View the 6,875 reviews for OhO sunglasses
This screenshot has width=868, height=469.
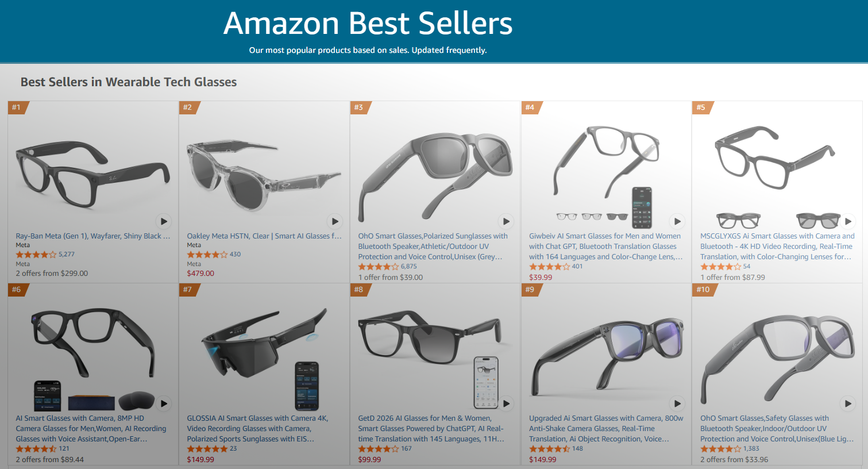click(409, 267)
